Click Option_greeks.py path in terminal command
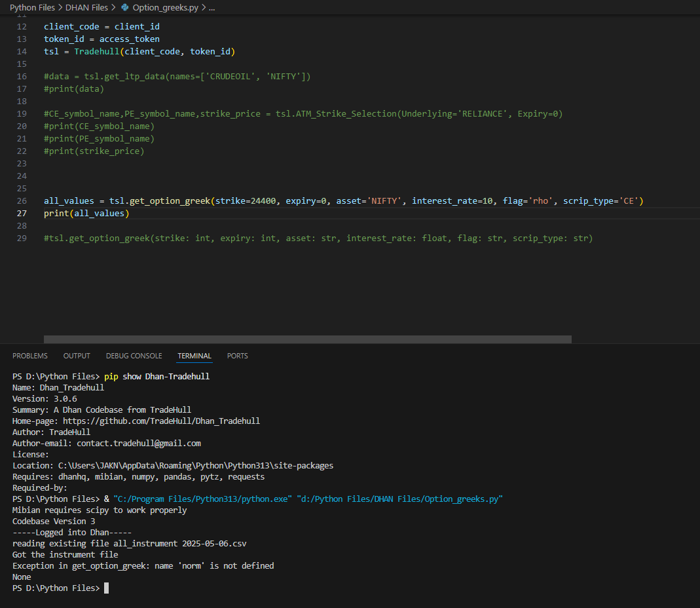Screen dimensions: 700x608 [400, 499]
